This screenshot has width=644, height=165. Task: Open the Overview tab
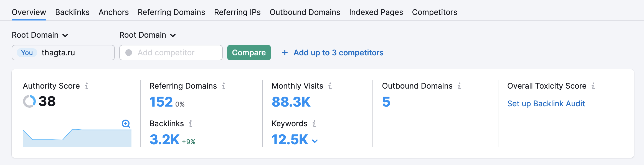[x=29, y=12]
